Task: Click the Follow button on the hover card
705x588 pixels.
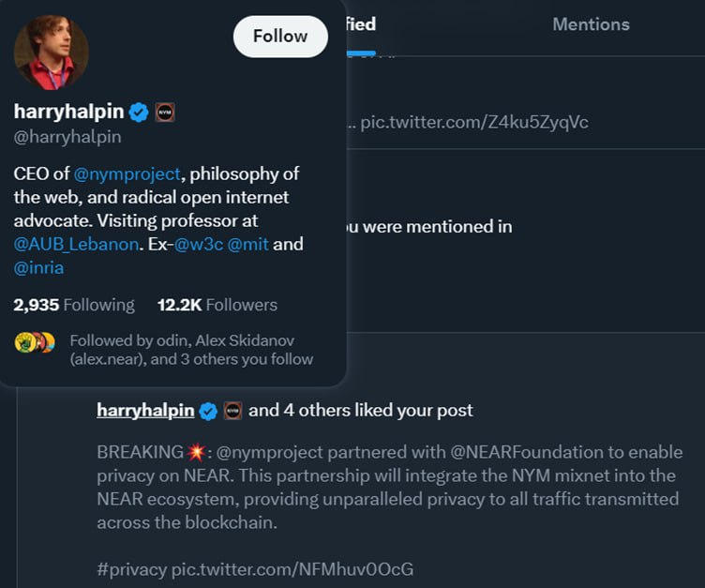Action: click(280, 37)
